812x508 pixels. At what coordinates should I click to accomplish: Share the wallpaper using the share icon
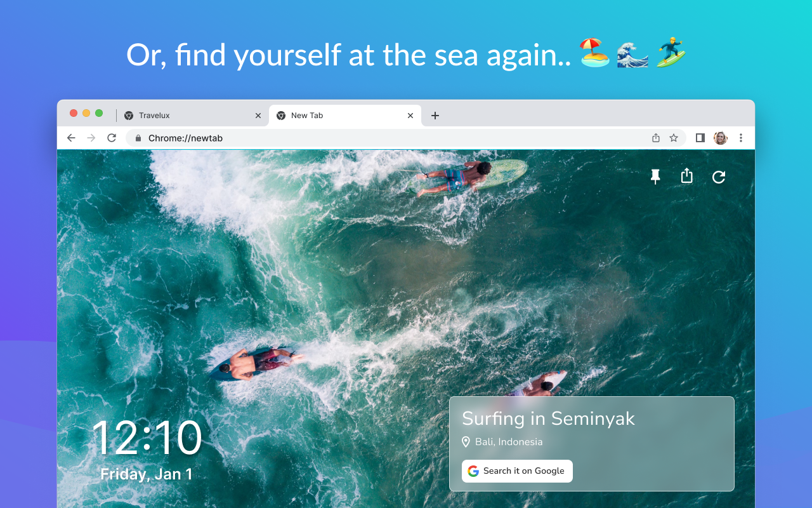[686, 177]
